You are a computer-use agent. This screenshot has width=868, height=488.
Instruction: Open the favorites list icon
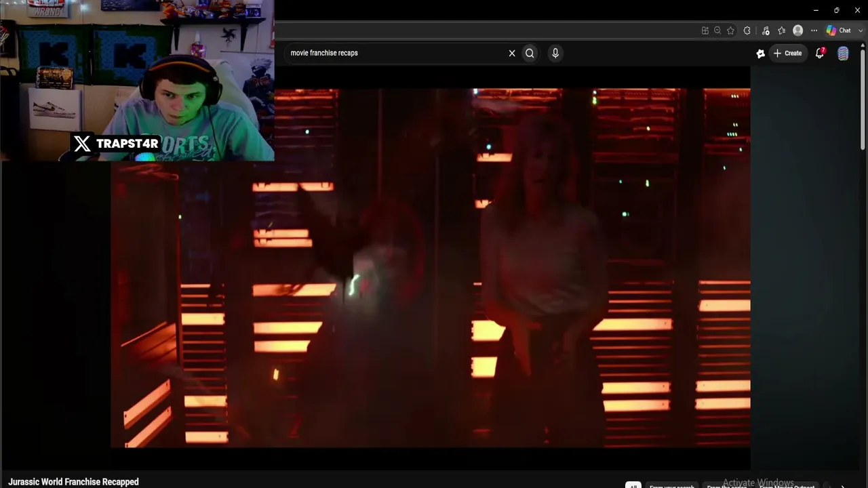click(x=781, y=30)
